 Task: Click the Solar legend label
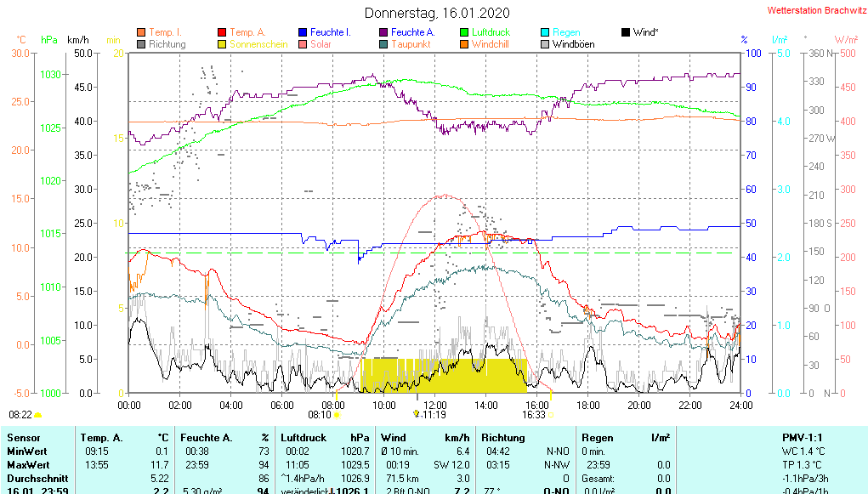pos(321,44)
